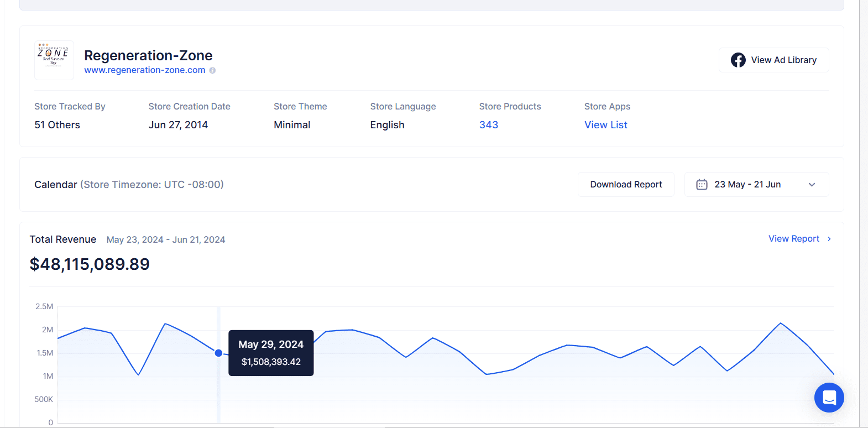Click the arrow next to View Report
This screenshot has width=868, height=428.
[829, 239]
